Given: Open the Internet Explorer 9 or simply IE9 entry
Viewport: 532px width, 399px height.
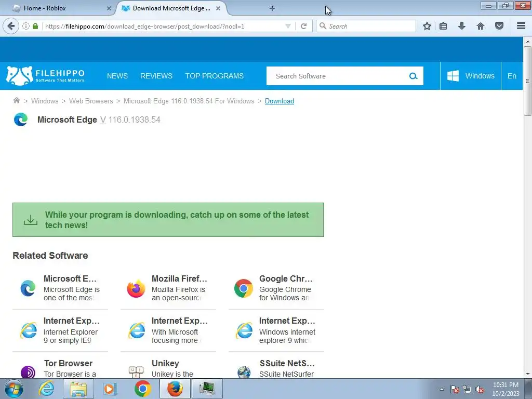Looking at the screenshot, I should [60, 330].
